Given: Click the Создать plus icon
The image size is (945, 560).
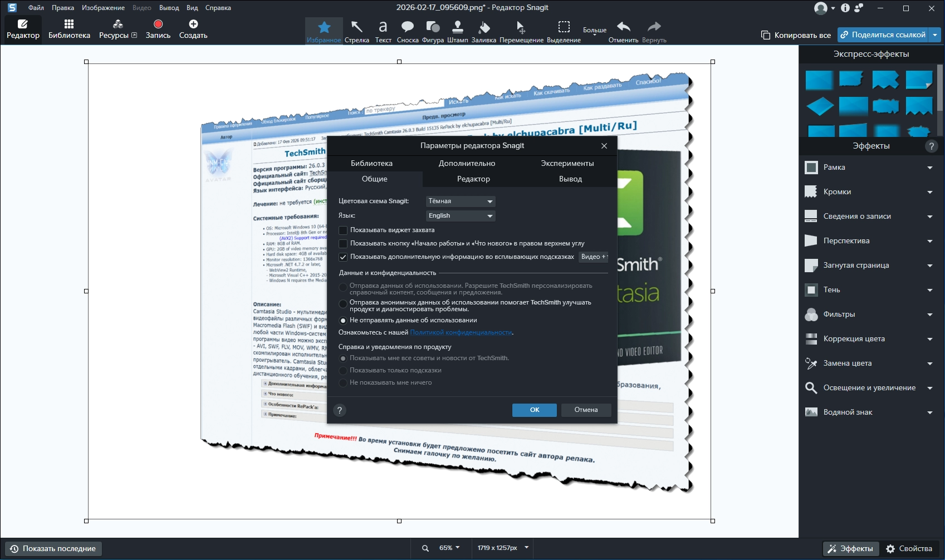Looking at the screenshot, I should 193,24.
